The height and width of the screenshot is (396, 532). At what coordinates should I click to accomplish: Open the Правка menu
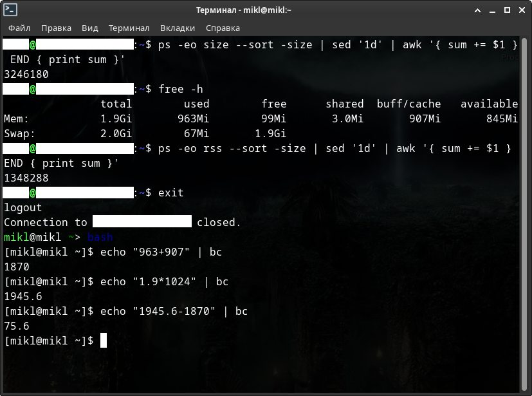point(56,28)
